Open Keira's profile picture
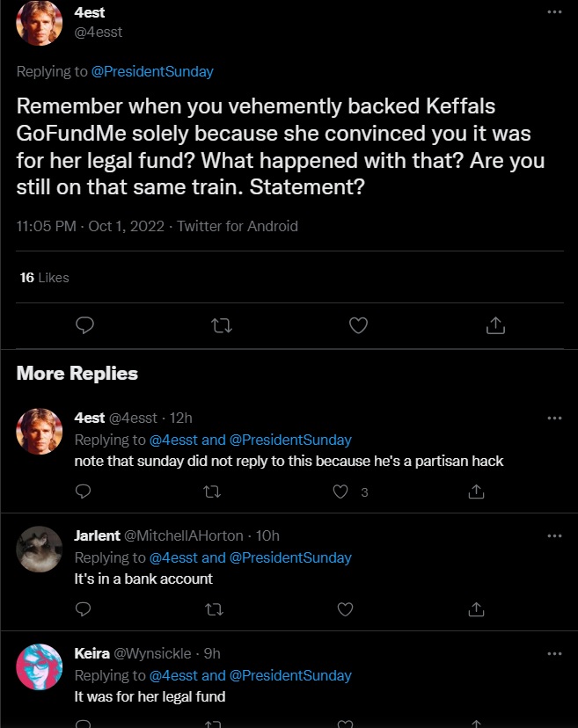This screenshot has width=578, height=728. [39, 667]
